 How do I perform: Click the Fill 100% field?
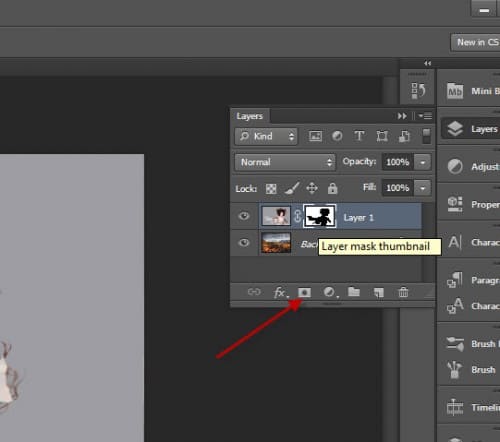(398, 188)
